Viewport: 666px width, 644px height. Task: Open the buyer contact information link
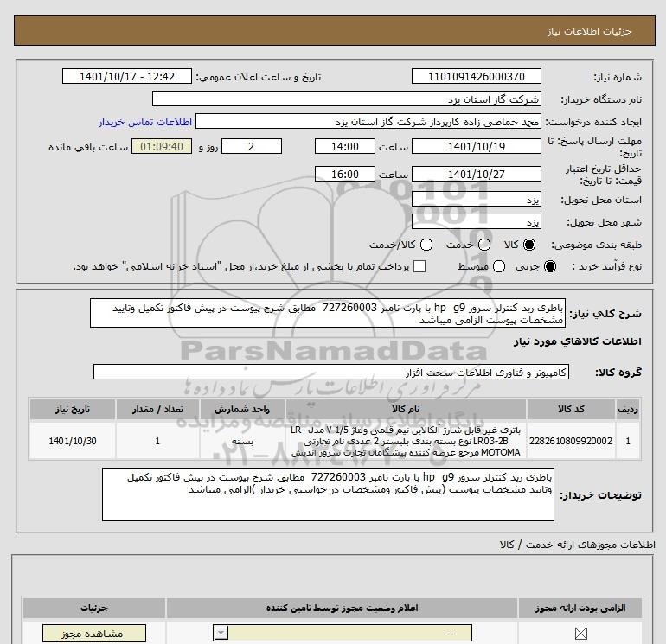(145, 122)
